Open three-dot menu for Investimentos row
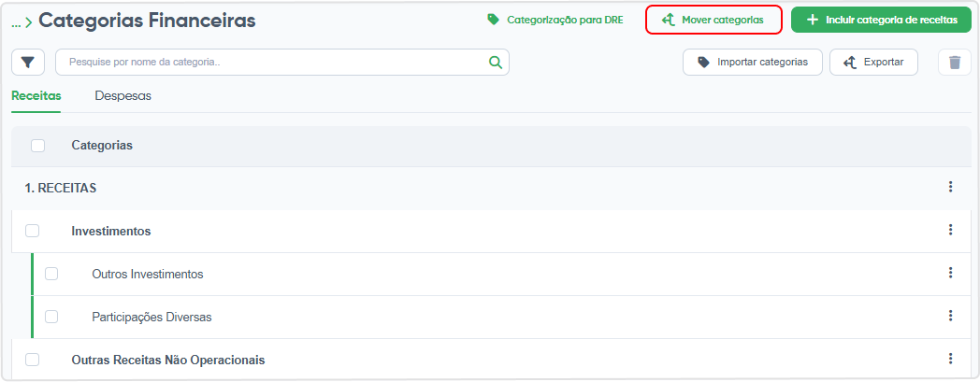 tap(950, 230)
